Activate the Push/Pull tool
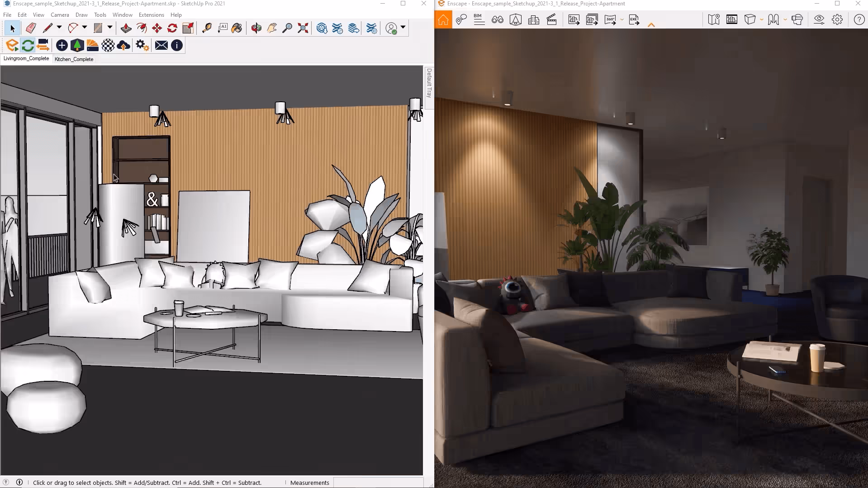868x488 pixels. click(126, 28)
